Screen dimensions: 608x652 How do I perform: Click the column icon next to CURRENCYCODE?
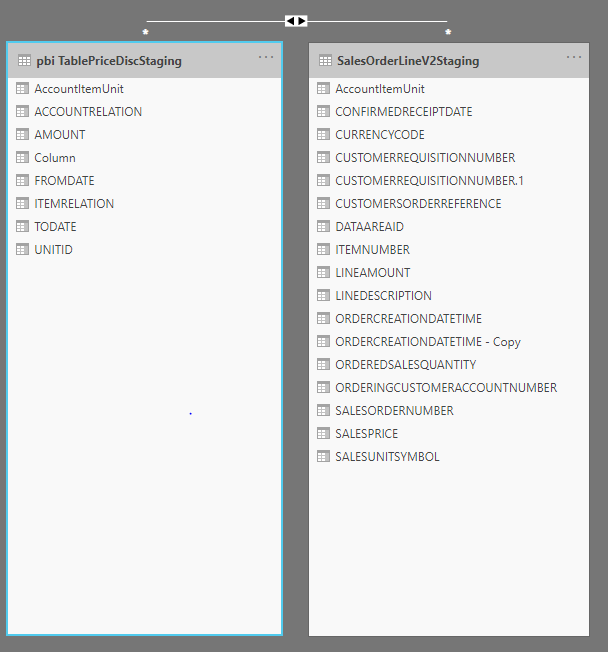point(324,134)
